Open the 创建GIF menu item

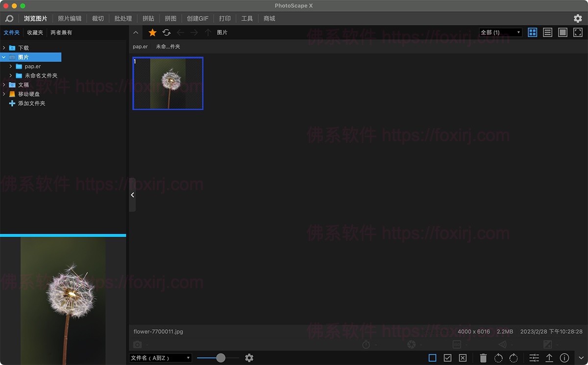click(197, 18)
